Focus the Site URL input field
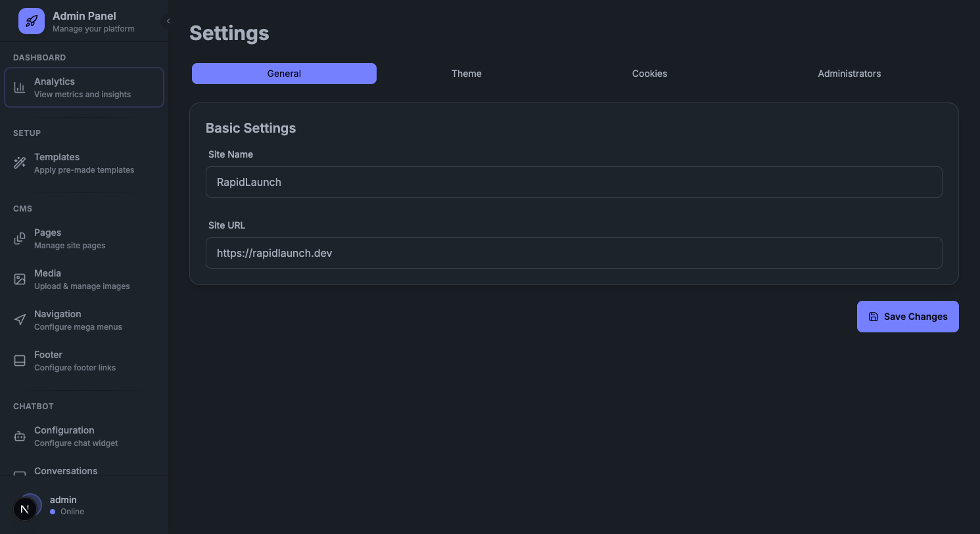980x534 pixels. 574,253
